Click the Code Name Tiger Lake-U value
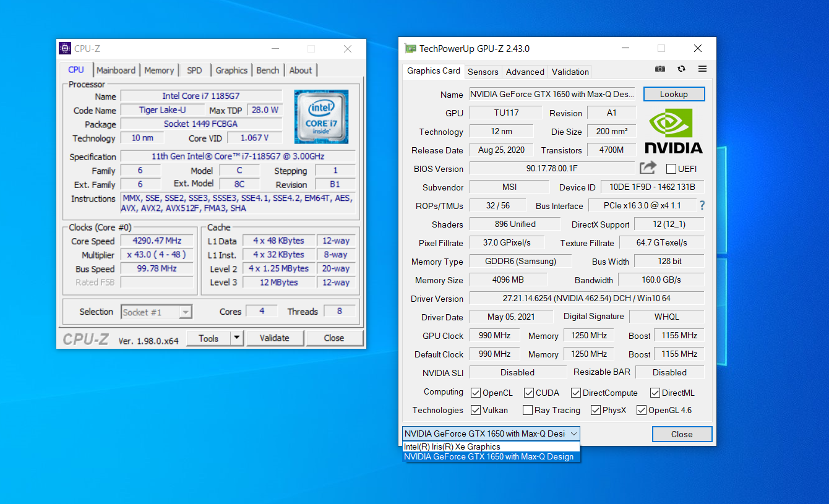Image resolution: width=829 pixels, height=504 pixels. coord(163,110)
